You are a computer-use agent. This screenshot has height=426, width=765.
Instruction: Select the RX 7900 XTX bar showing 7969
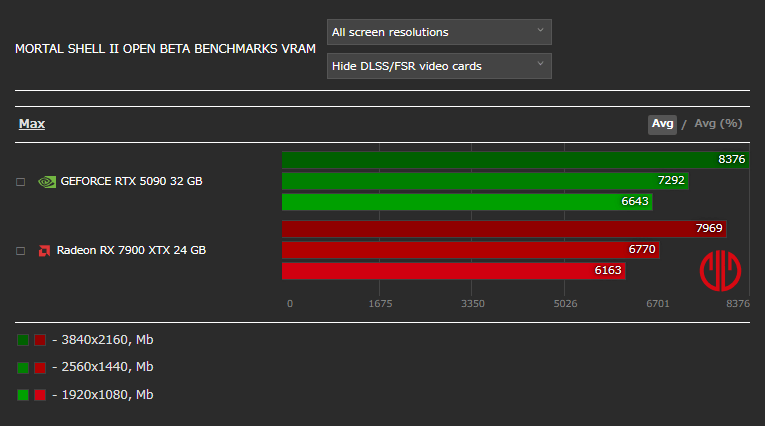pos(504,229)
